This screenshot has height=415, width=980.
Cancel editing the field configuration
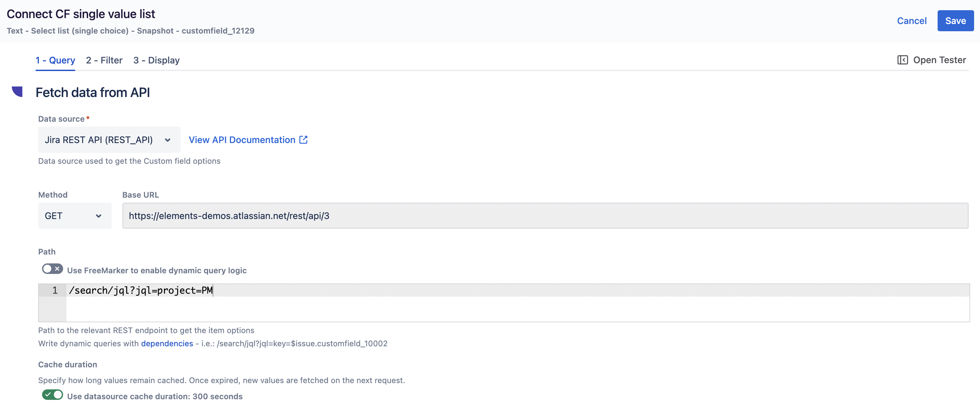(912, 21)
